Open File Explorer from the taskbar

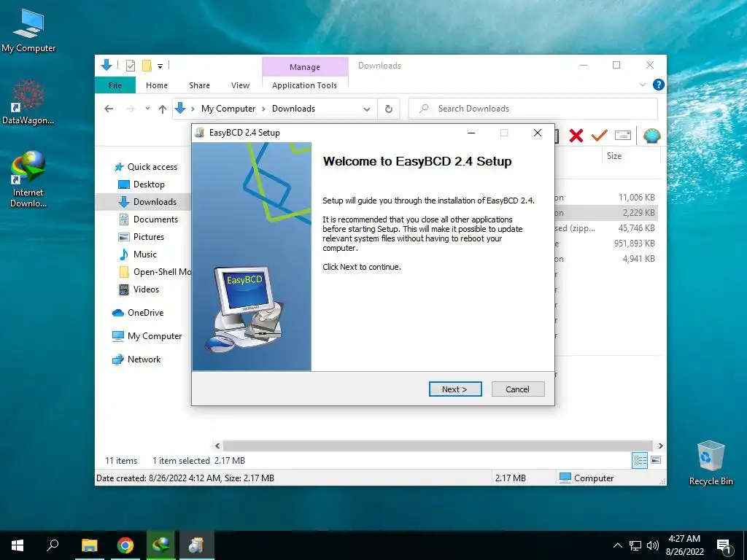pos(89,545)
